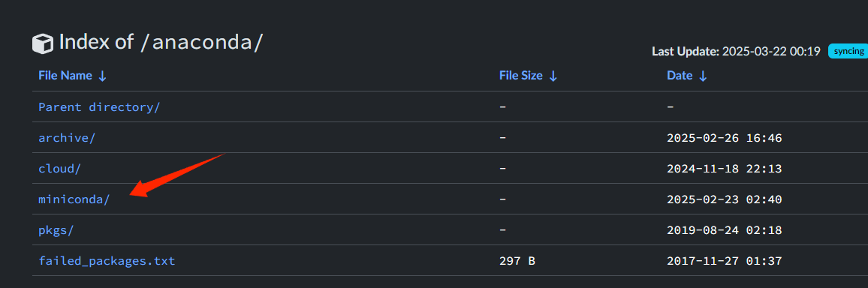Click the Index of /anaconda/ heading

point(161,42)
